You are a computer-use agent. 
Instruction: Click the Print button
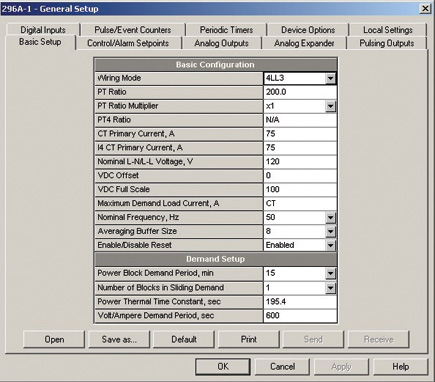pos(249,339)
